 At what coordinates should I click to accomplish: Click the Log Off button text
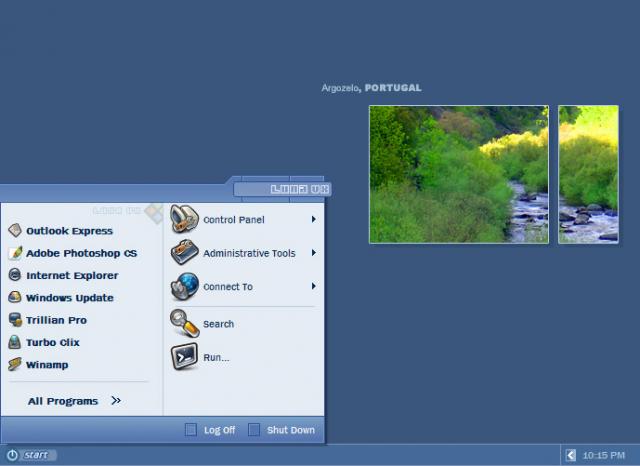(x=219, y=430)
